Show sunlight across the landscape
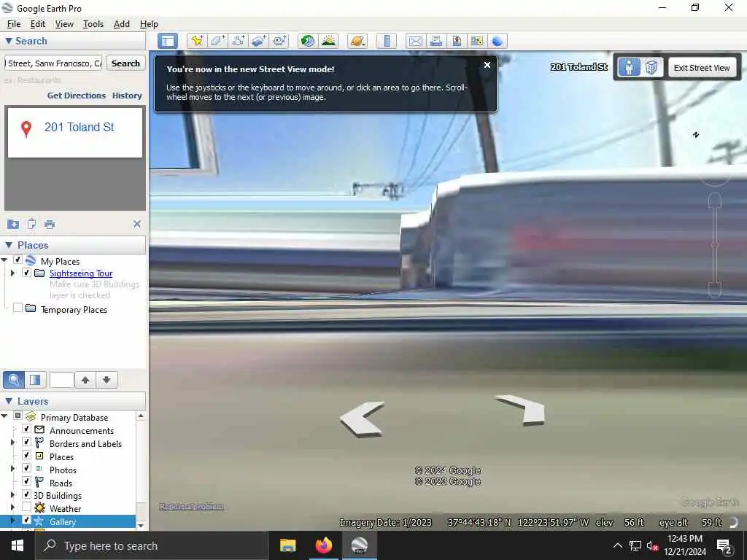This screenshot has width=747, height=560. click(329, 41)
